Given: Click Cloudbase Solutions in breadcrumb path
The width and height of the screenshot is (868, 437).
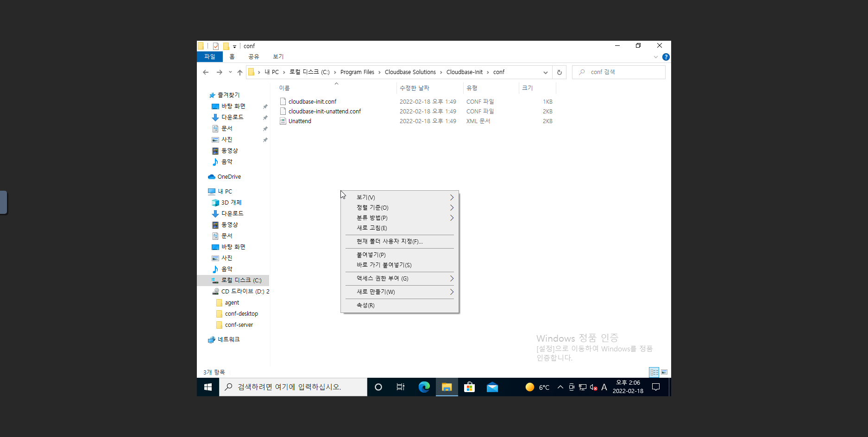Looking at the screenshot, I should pyautogui.click(x=410, y=72).
